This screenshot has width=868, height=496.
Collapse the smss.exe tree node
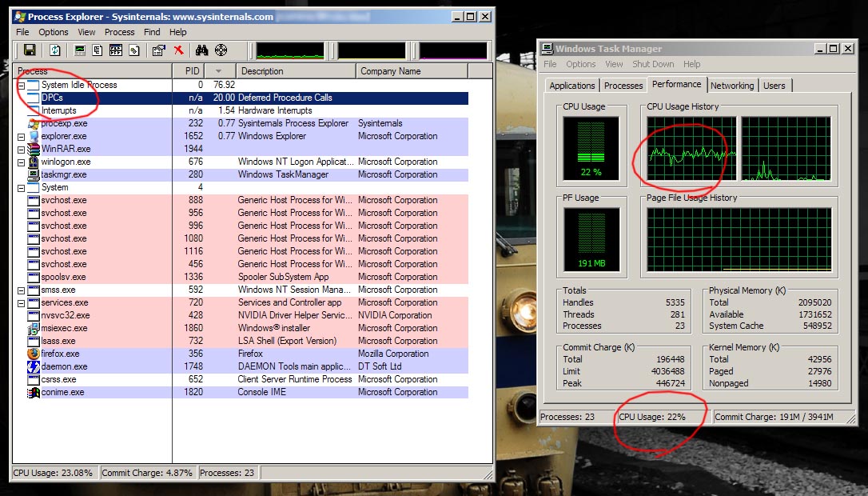[21, 290]
